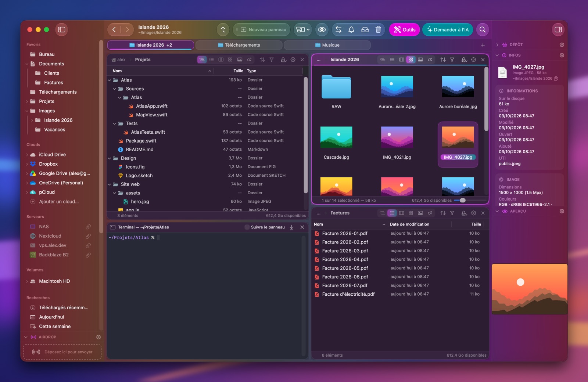588x382 pixels.
Task: Click the Terminal command prompt input
Action: pos(158,238)
